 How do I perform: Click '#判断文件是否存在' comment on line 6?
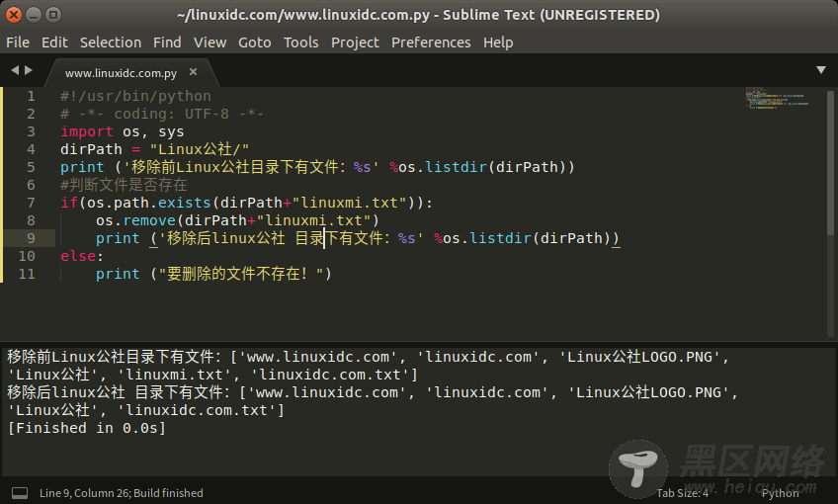pyautogui.click(x=124, y=185)
